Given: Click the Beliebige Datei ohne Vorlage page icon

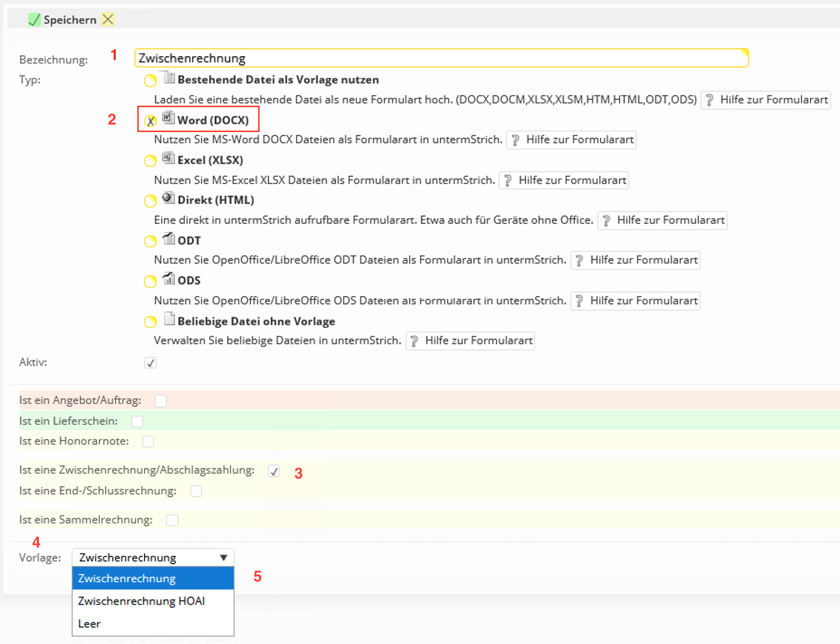Looking at the screenshot, I should pos(169,319).
